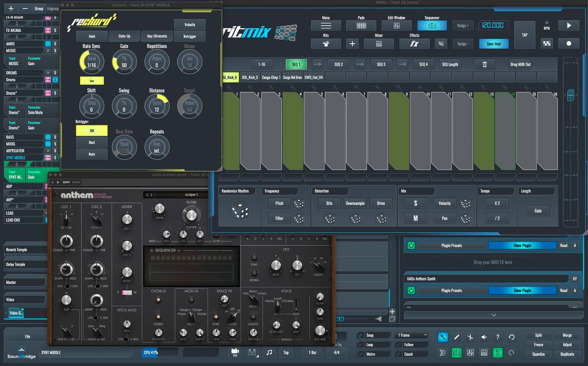The height and width of the screenshot is (366, 588).
Task: Click the Freeze button
Action: pyautogui.click(x=538, y=345)
